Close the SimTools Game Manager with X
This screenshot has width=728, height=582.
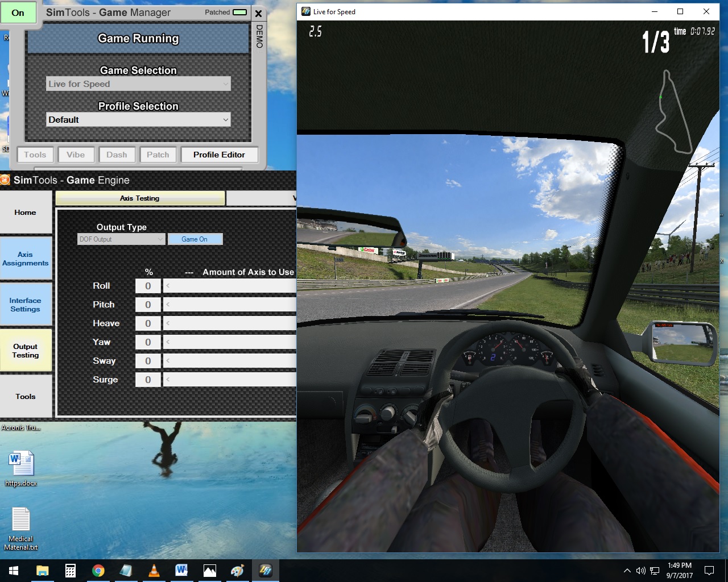click(258, 14)
